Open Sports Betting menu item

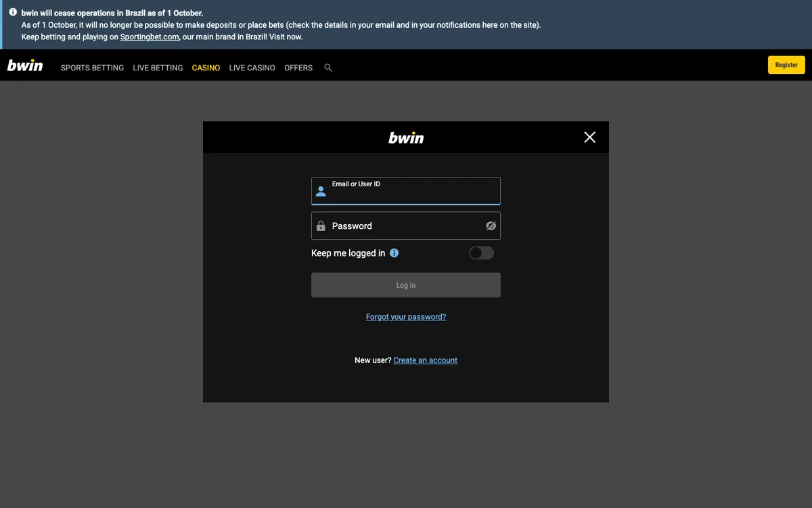(92, 68)
